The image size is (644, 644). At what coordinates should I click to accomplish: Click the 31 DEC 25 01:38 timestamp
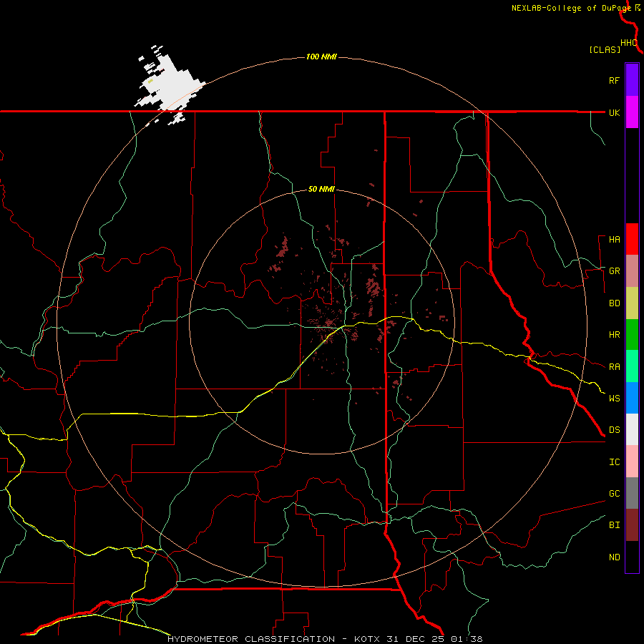pyautogui.click(x=434, y=639)
